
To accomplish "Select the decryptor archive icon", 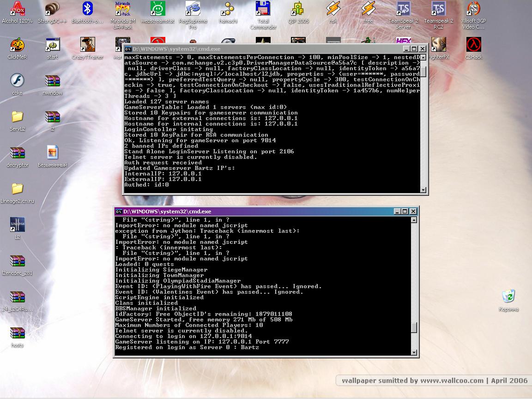I will (x=17, y=153).
